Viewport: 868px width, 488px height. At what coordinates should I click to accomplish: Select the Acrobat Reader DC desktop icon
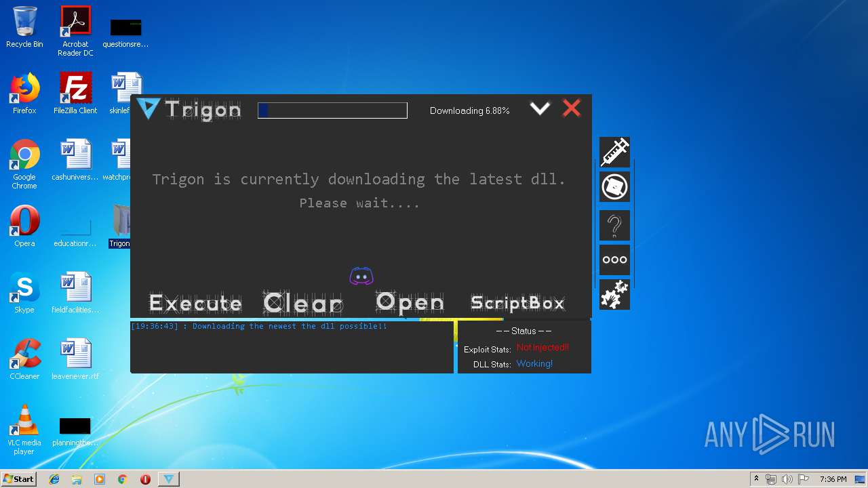[75, 32]
